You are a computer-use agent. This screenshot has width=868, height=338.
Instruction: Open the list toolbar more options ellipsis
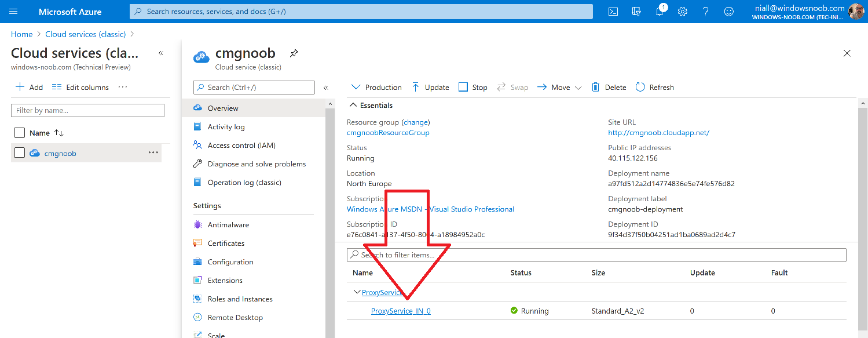pos(122,87)
